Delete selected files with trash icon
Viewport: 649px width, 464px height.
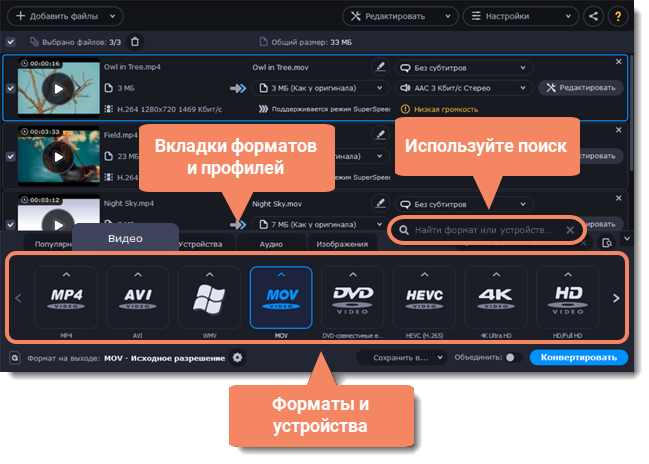(136, 41)
